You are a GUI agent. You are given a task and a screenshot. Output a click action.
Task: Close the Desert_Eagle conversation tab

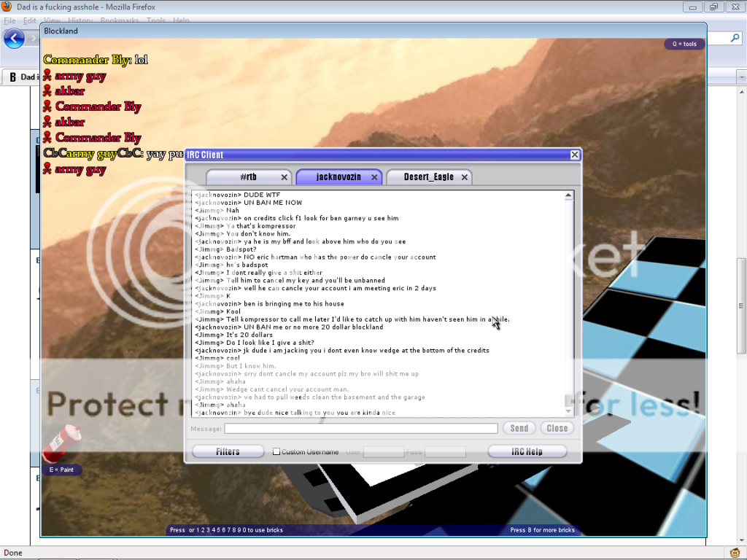[x=464, y=177]
